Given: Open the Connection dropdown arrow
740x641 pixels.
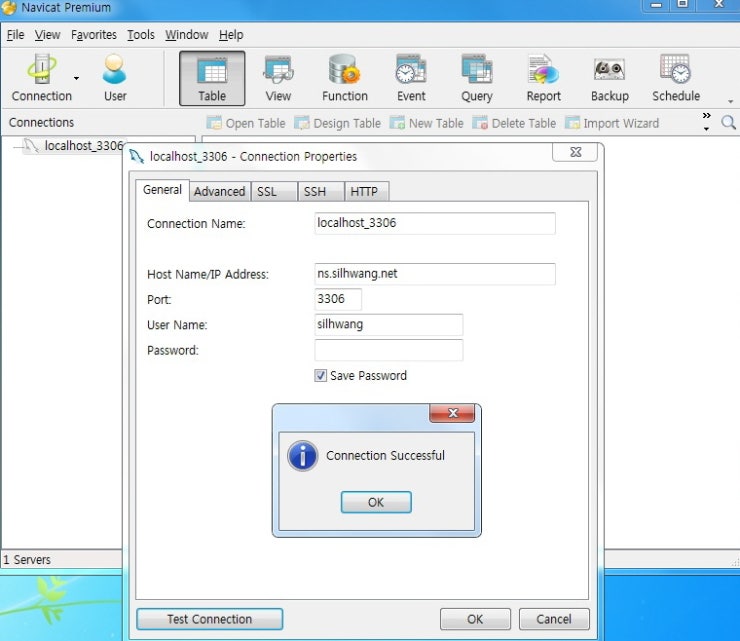Looking at the screenshot, I should (76, 78).
